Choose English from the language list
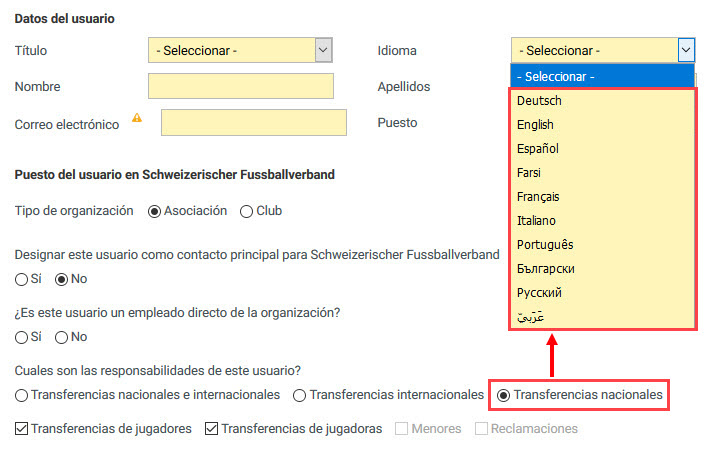 (535, 124)
